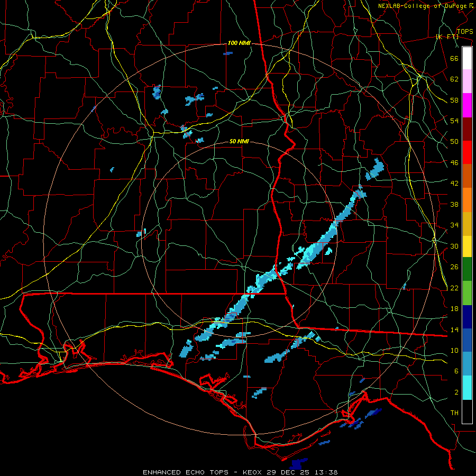Click the orange 42 kft color swatch
Screen dimensions: 476x476
tap(467, 200)
